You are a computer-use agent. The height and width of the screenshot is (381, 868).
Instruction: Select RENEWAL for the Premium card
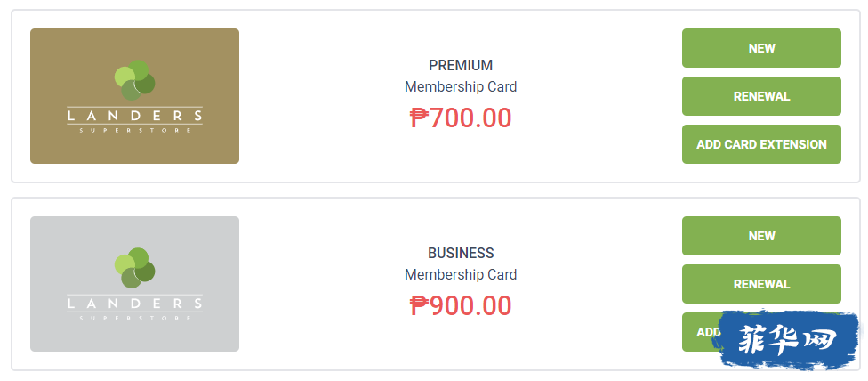tap(761, 96)
